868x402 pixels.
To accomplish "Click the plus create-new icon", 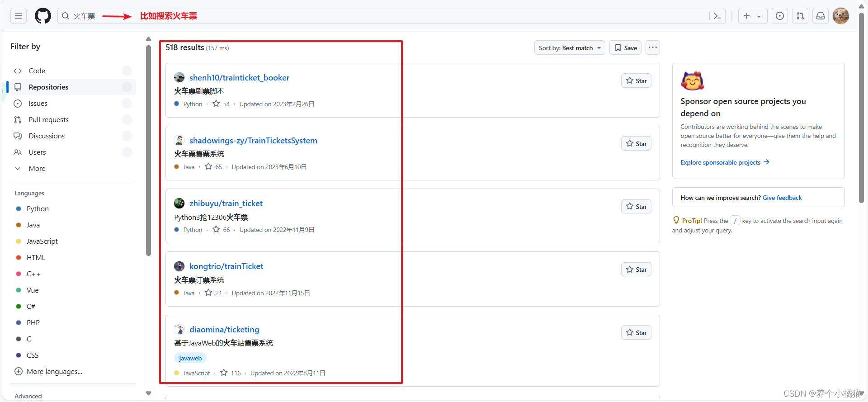I will coord(747,16).
